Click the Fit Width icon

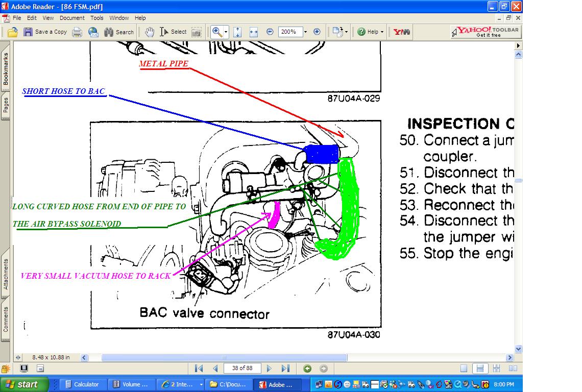254,32
